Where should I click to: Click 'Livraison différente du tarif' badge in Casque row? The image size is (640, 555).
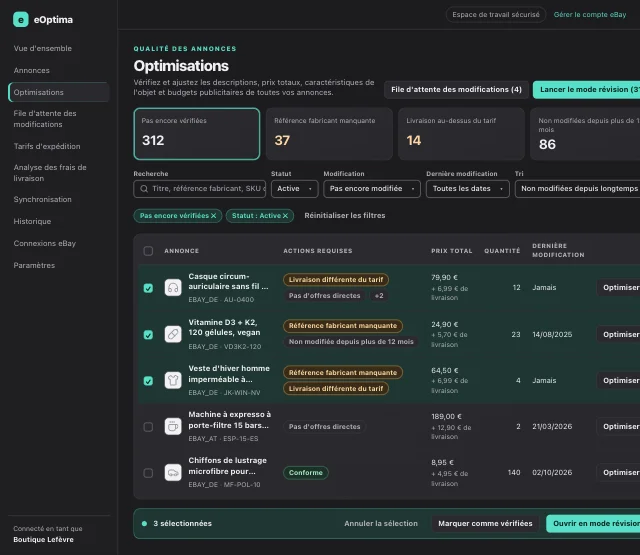[x=336, y=280]
